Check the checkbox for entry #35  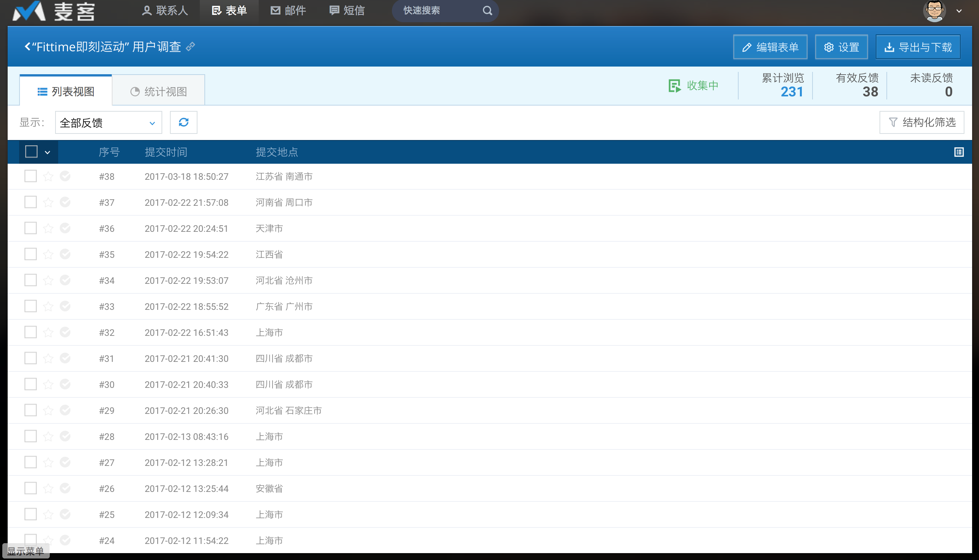point(30,254)
